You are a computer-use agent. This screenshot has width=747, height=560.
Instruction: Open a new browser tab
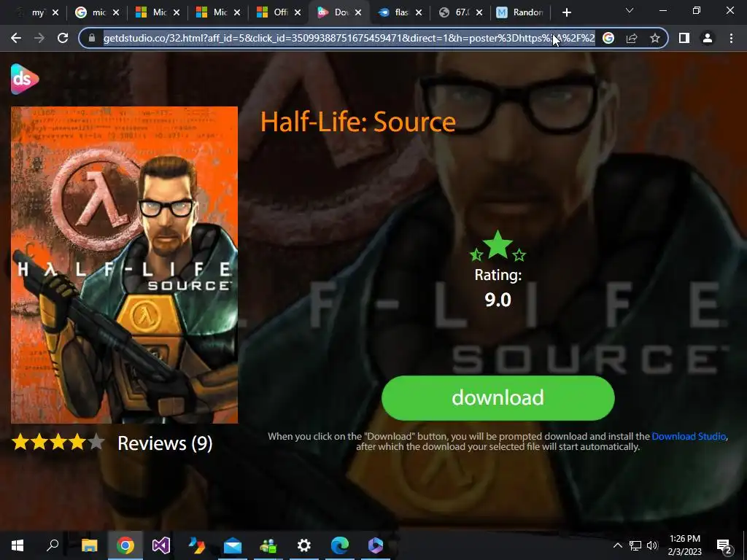[x=566, y=12]
